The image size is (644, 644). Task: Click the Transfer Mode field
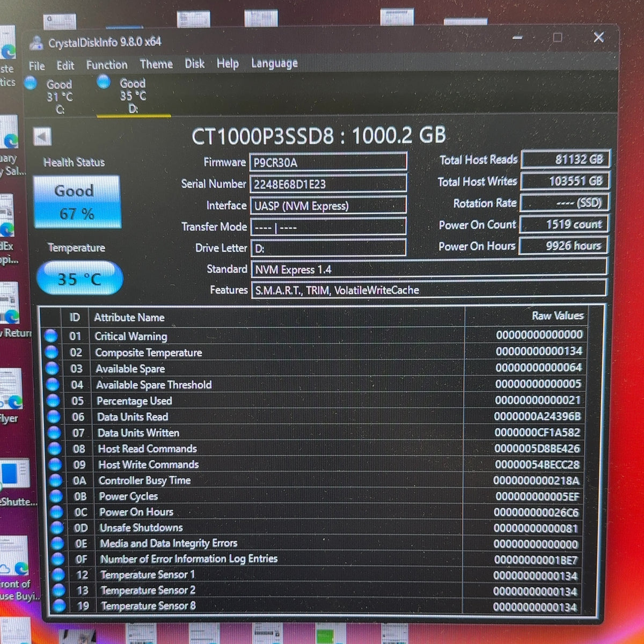328,227
